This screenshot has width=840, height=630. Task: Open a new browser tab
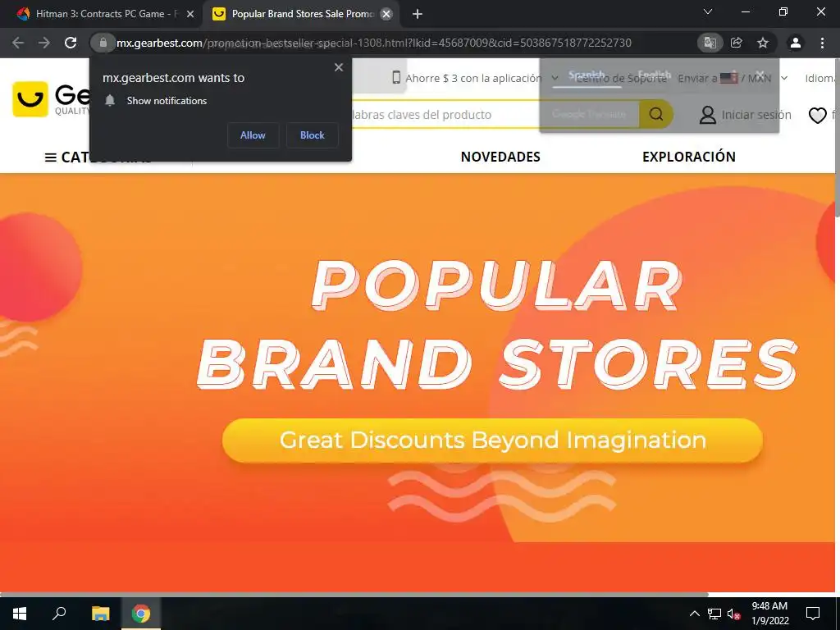coord(418,15)
